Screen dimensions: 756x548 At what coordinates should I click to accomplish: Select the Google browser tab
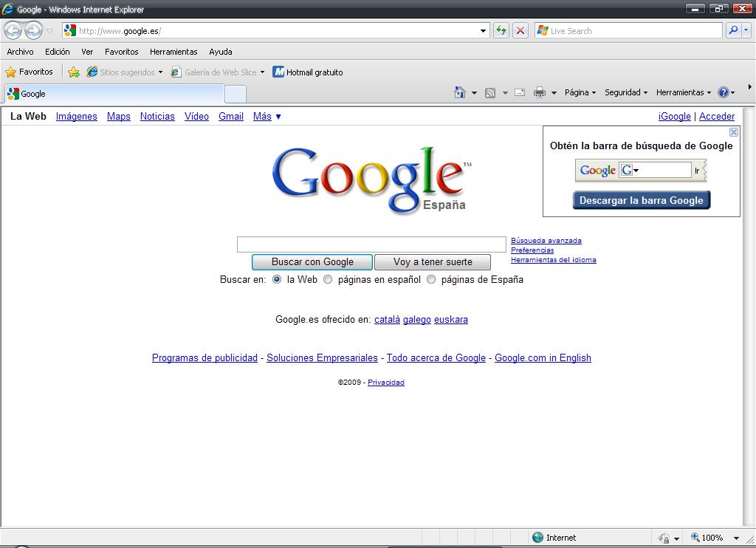pyautogui.click(x=114, y=94)
